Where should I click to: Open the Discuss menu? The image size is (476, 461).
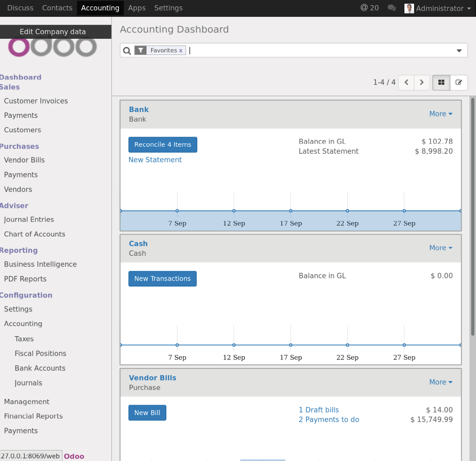coord(20,8)
